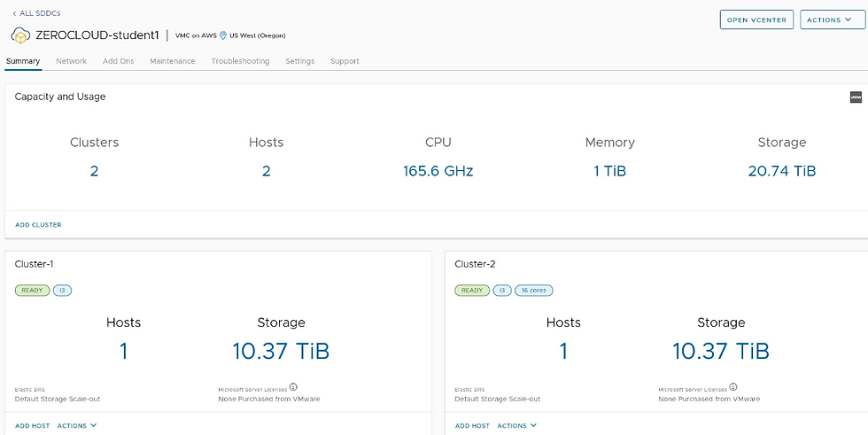868x435 pixels.
Task: Click the OPEN VCENTER button
Action: (x=756, y=19)
